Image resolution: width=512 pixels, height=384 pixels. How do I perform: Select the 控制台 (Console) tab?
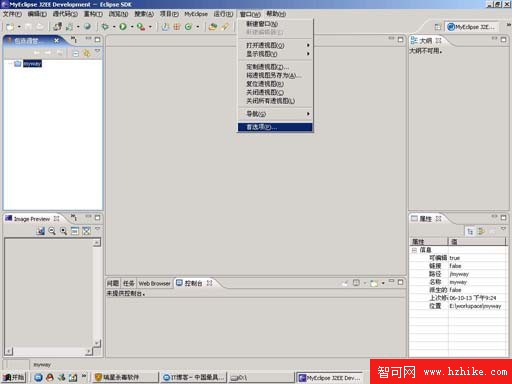coord(194,283)
